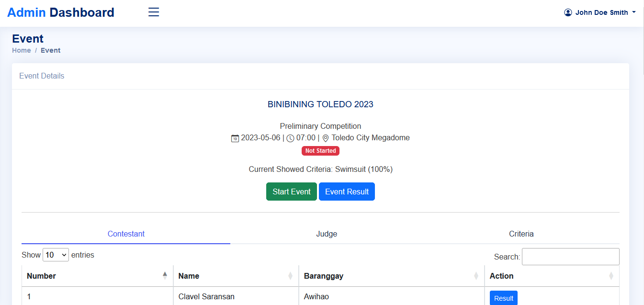Screen dimensions: 644x305
Task: Select the Contestant tab
Action: [x=126, y=234]
